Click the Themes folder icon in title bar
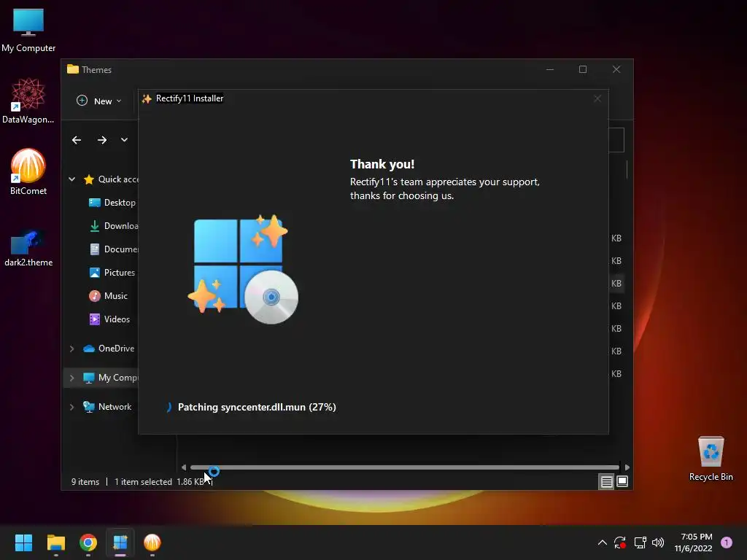The width and height of the screenshot is (747, 560). click(73, 69)
